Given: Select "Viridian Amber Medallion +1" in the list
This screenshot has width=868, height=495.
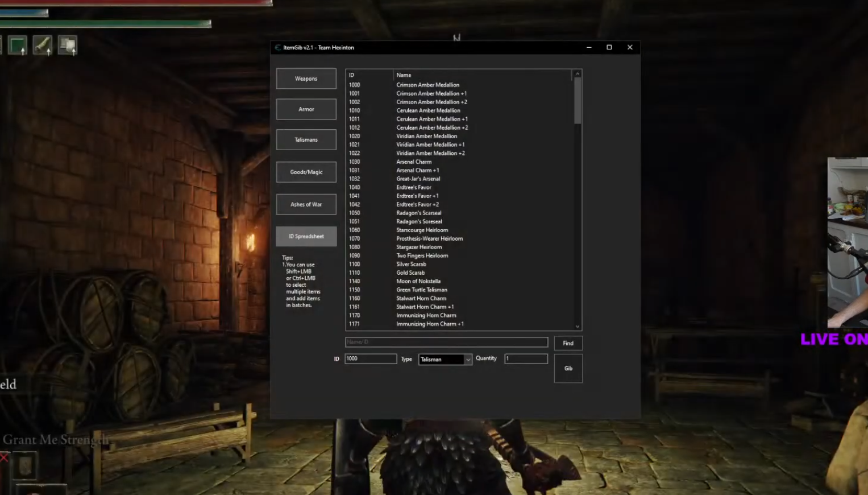Looking at the screenshot, I should [459, 145].
